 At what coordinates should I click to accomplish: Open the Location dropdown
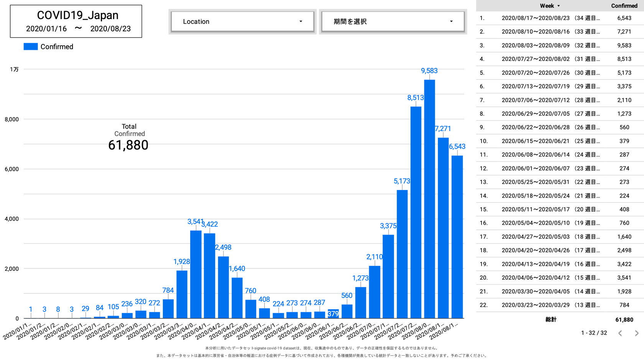tap(242, 21)
